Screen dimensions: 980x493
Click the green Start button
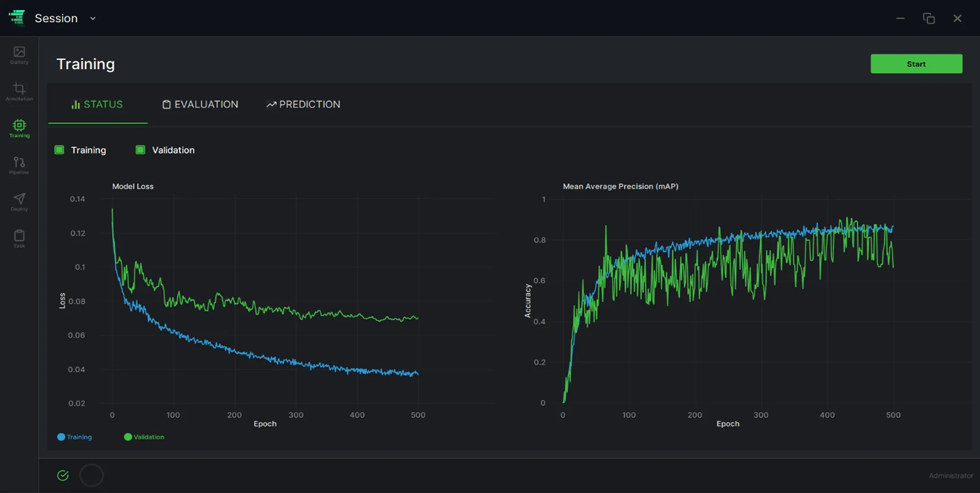coord(916,64)
